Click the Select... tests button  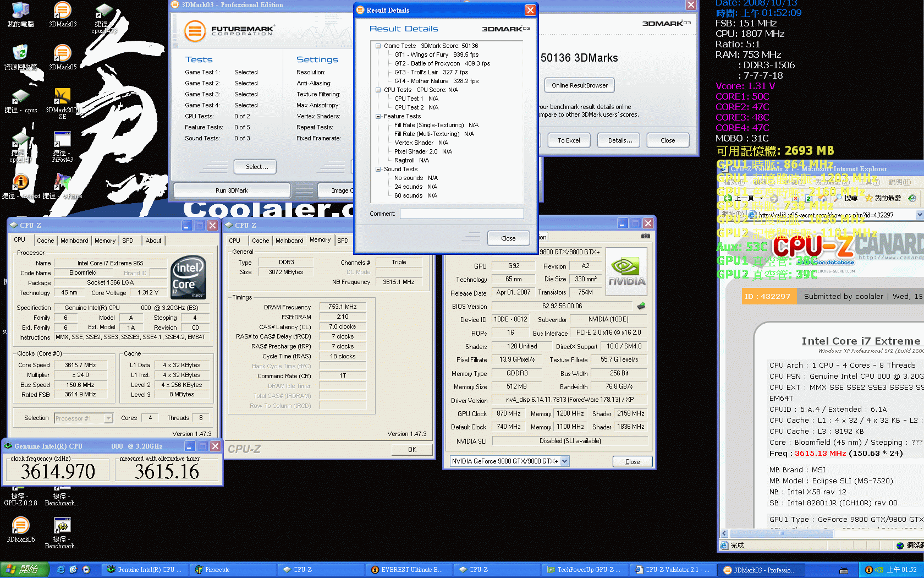click(255, 167)
